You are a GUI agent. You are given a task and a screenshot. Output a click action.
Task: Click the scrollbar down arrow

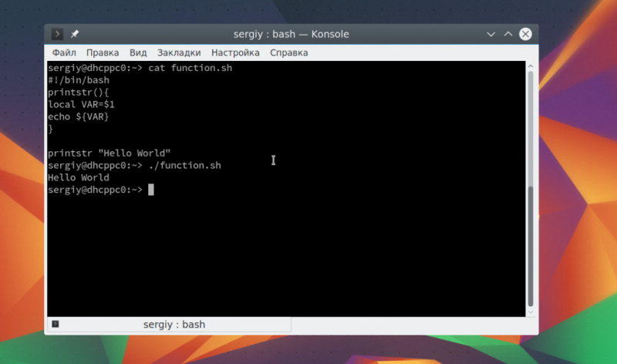pyautogui.click(x=531, y=312)
